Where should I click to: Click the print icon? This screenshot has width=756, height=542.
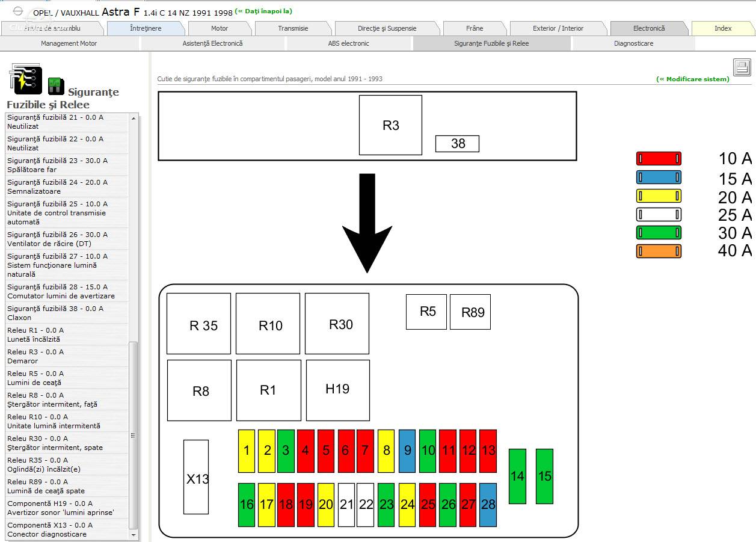(742, 67)
